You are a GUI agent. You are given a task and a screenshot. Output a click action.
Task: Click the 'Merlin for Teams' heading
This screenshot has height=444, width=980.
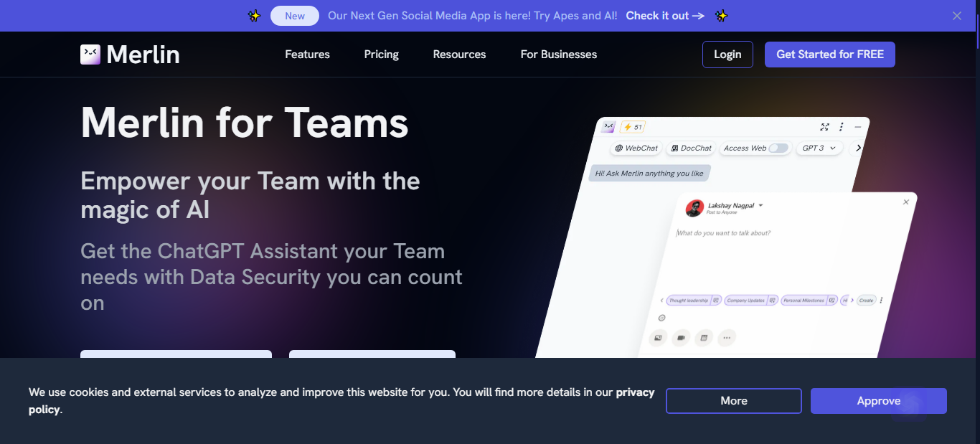pyautogui.click(x=245, y=122)
